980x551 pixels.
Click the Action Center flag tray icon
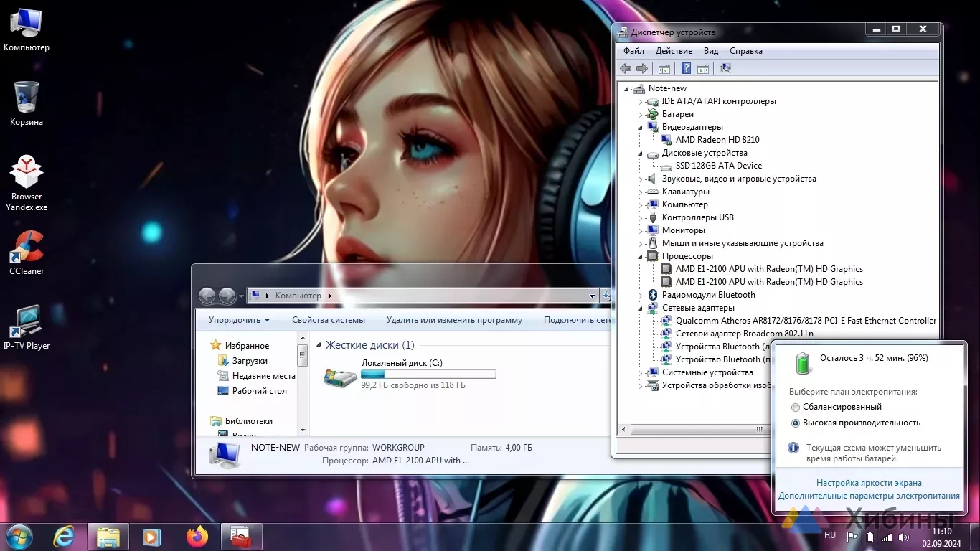(852, 537)
